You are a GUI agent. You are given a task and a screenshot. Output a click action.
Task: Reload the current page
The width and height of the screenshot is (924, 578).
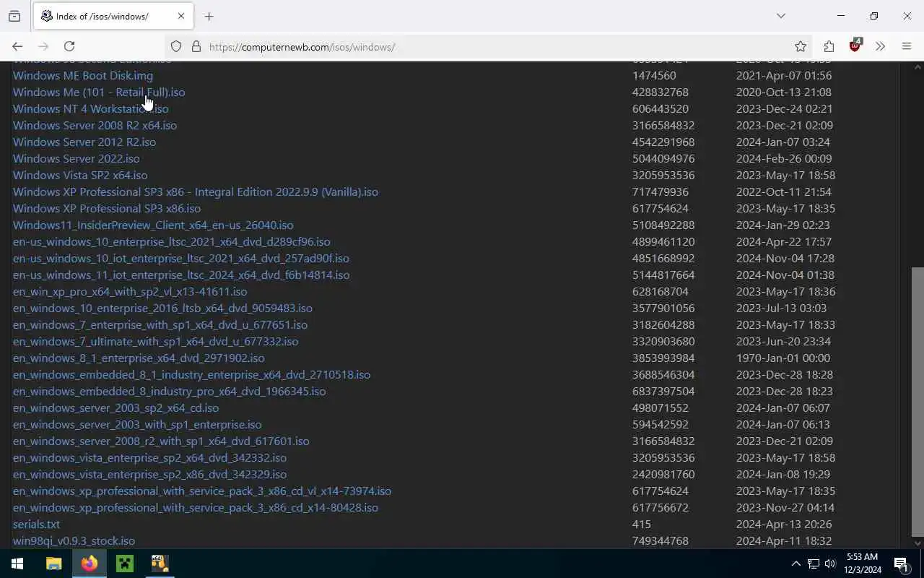coord(69,46)
